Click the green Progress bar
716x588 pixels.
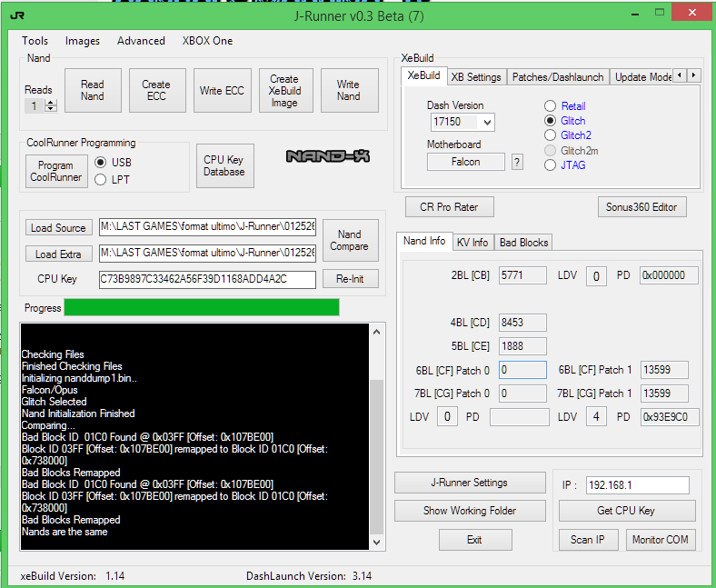pos(202,307)
